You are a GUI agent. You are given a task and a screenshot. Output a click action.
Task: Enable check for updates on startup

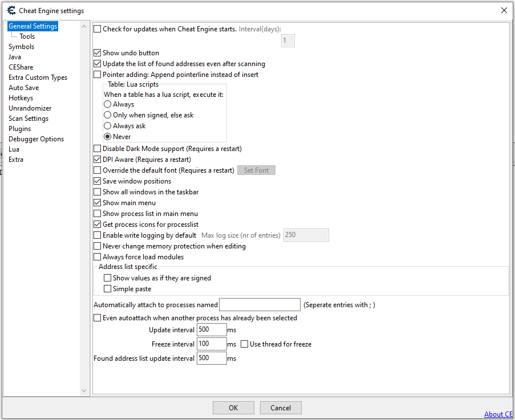tap(97, 29)
